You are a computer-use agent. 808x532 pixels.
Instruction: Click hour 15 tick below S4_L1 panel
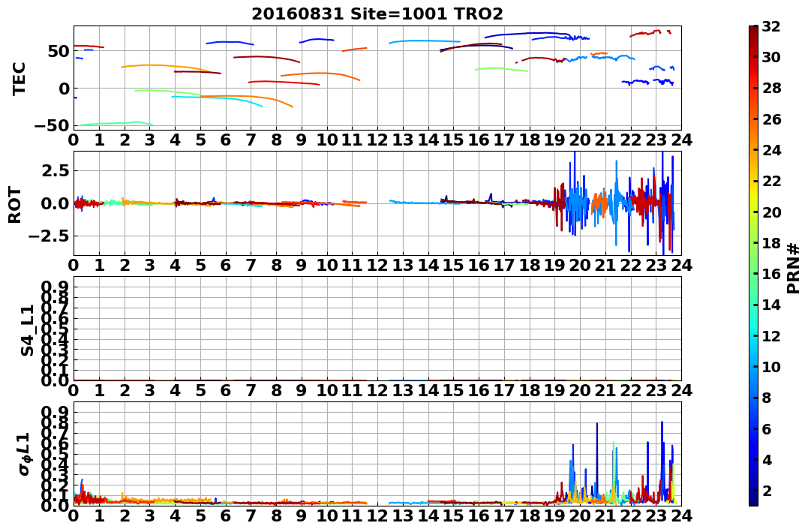[453, 390]
